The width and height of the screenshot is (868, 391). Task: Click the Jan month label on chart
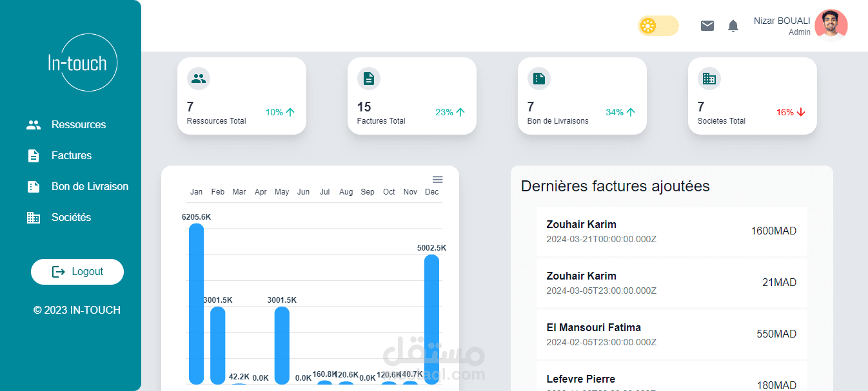[x=196, y=192]
